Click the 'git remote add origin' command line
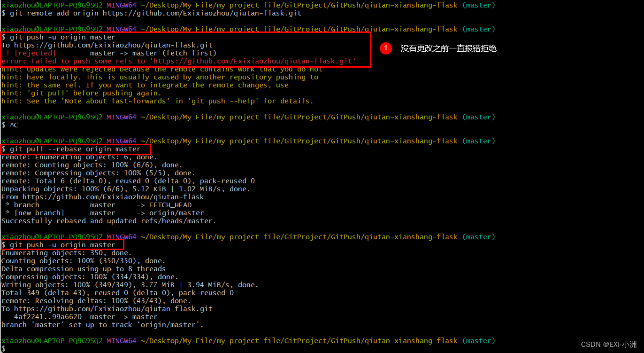This screenshot has width=644, height=353. [151, 13]
